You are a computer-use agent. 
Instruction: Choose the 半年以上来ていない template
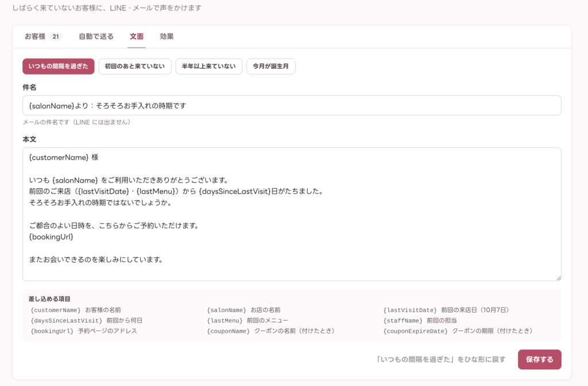click(209, 67)
